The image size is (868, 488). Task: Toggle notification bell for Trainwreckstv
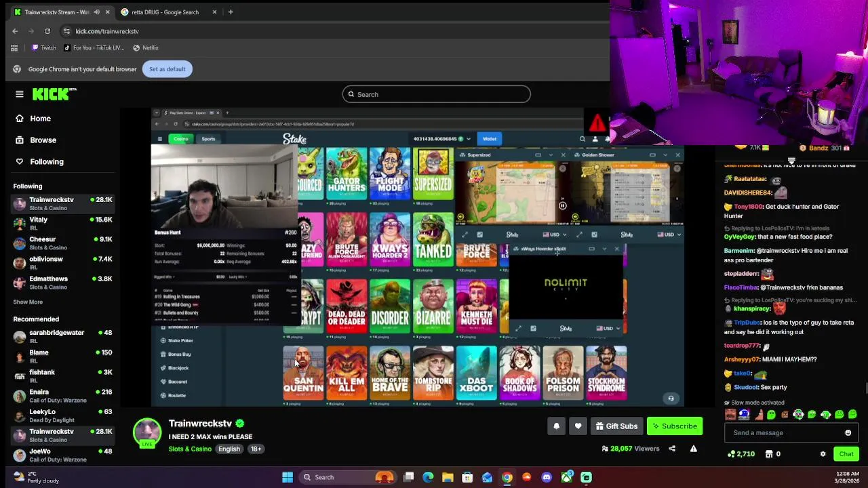(x=556, y=426)
